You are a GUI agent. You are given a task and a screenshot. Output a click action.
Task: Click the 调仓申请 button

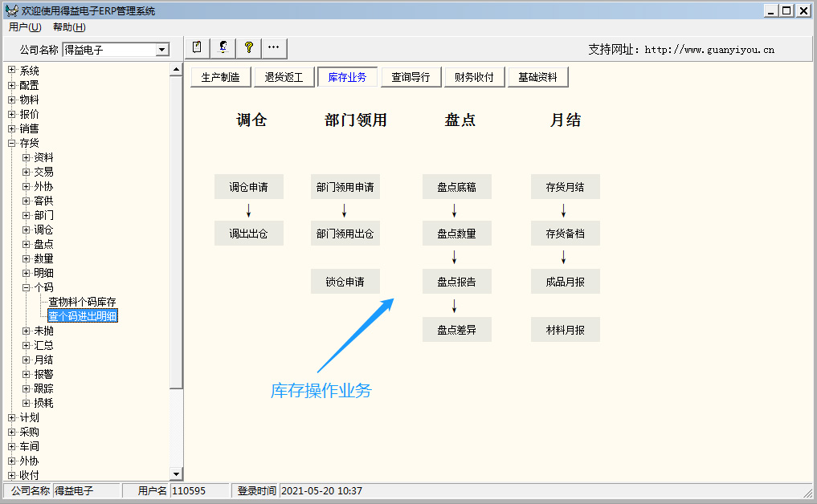248,187
